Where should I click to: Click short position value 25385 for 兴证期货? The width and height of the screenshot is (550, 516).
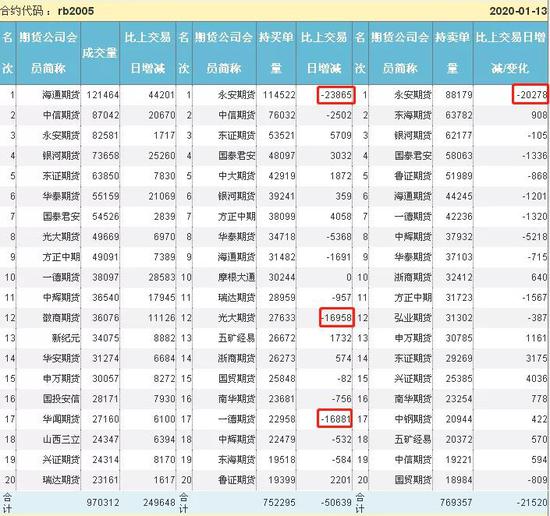click(459, 379)
